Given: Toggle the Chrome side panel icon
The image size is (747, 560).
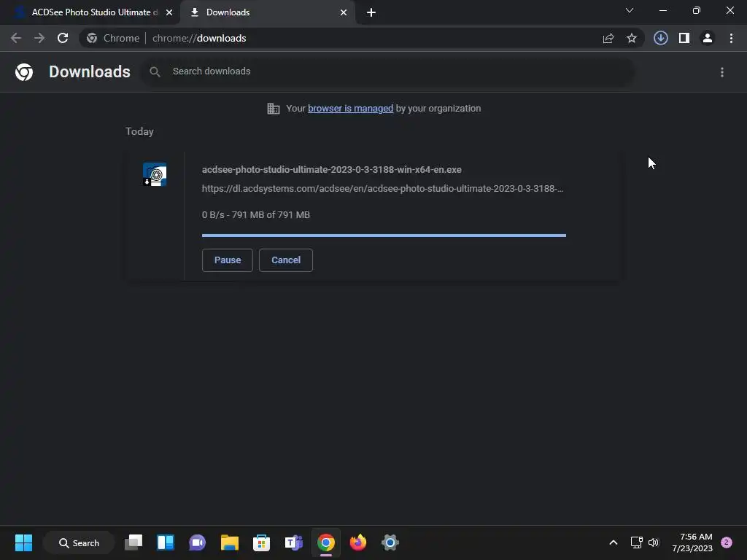Looking at the screenshot, I should pos(684,38).
